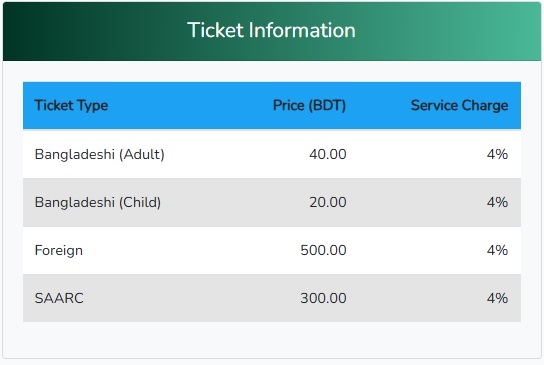The image size is (544, 365).
Task: Click the SAARC row 4% service charge
Action: 497,298
